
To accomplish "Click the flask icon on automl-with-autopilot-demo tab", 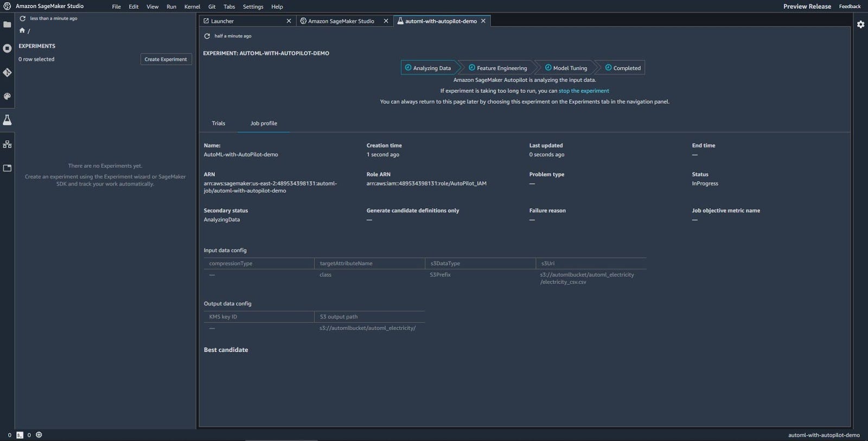I will click(x=400, y=21).
